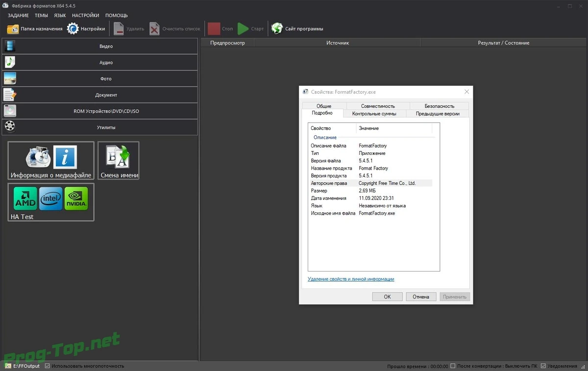This screenshot has height=371, width=588.
Task: Toggle Использовать многопоточность checkbox
Action: coord(47,366)
